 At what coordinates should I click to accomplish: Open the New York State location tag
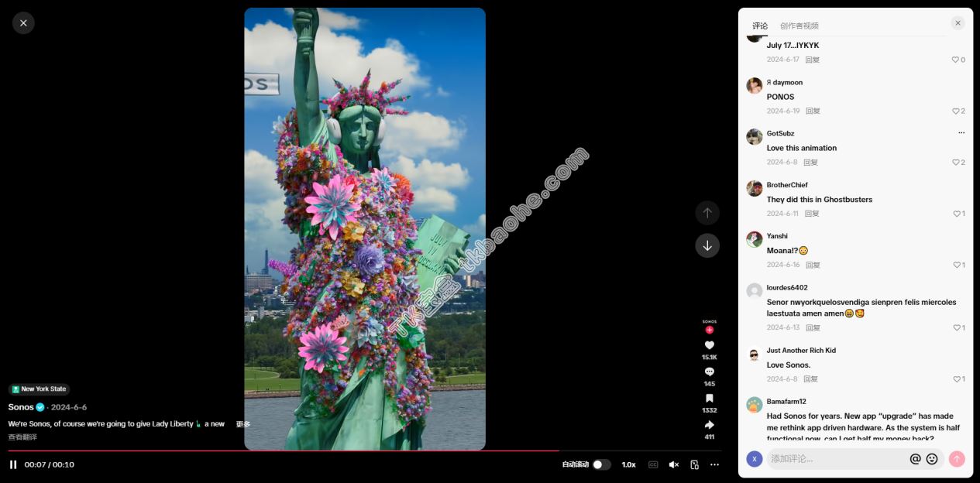coord(39,389)
